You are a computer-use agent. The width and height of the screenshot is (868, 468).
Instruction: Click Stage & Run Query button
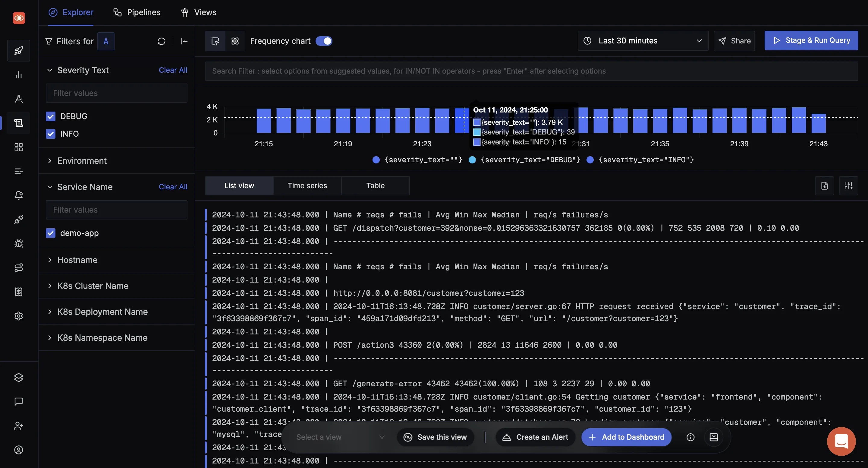click(x=811, y=40)
